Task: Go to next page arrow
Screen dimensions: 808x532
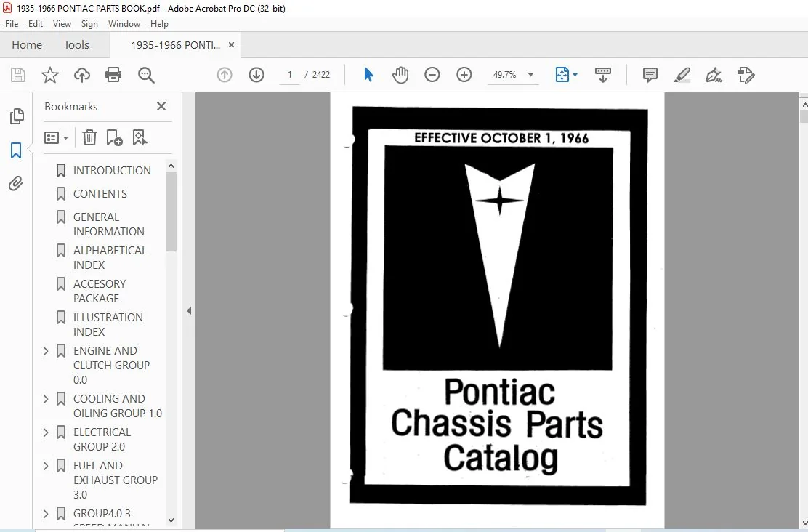Action: click(256, 75)
